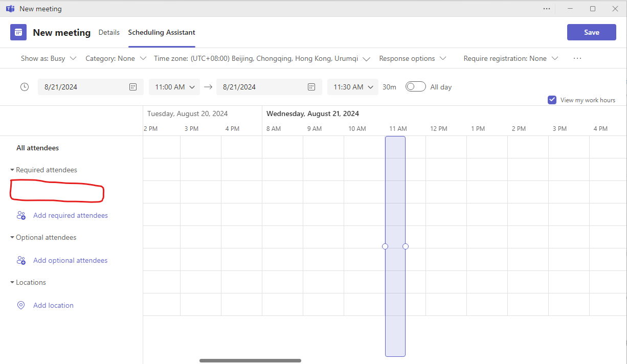
Task: Save the new meeting
Action: click(591, 32)
